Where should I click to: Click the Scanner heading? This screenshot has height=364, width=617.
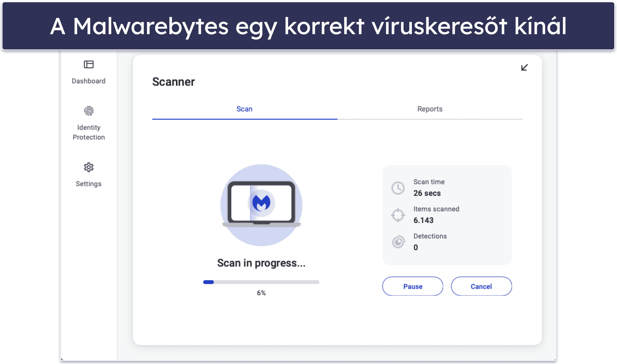173,82
